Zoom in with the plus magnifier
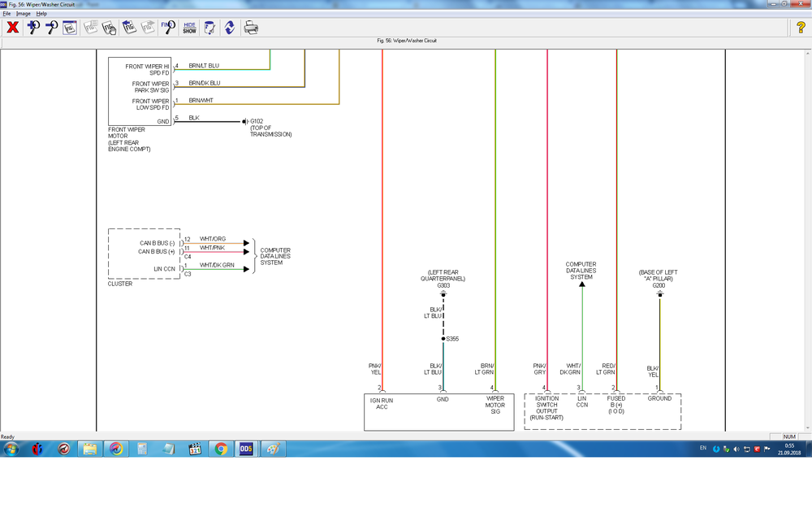Screen dimensions: 812x508 coord(33,28)
